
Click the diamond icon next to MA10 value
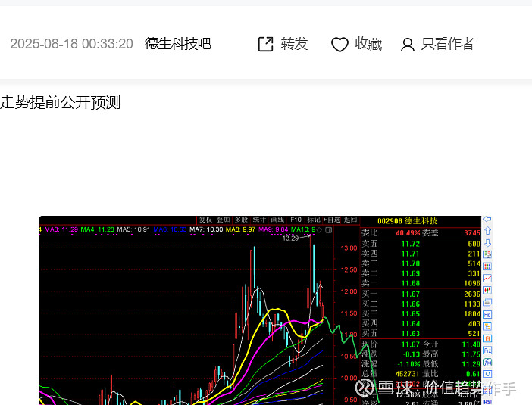click(319, 230)
